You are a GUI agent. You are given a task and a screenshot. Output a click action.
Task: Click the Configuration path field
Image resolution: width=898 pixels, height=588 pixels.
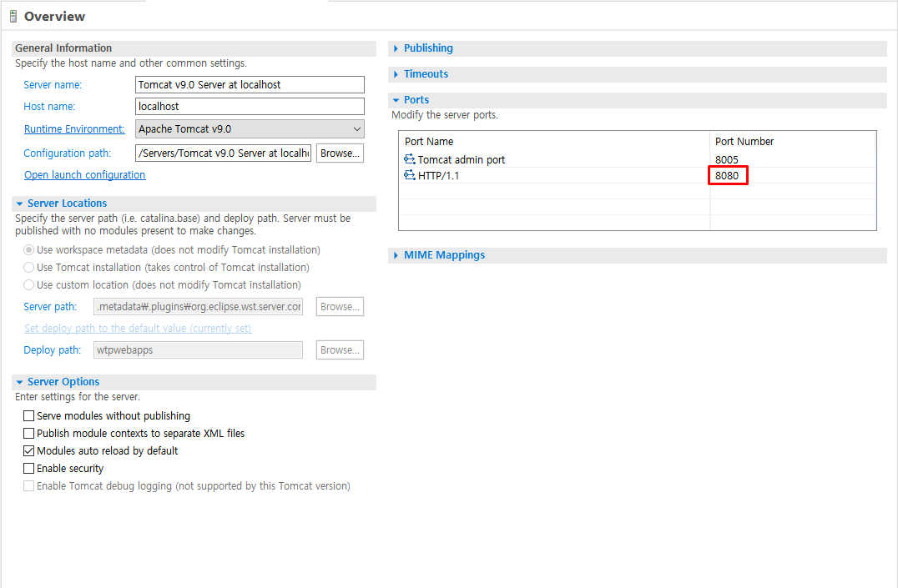224,153
